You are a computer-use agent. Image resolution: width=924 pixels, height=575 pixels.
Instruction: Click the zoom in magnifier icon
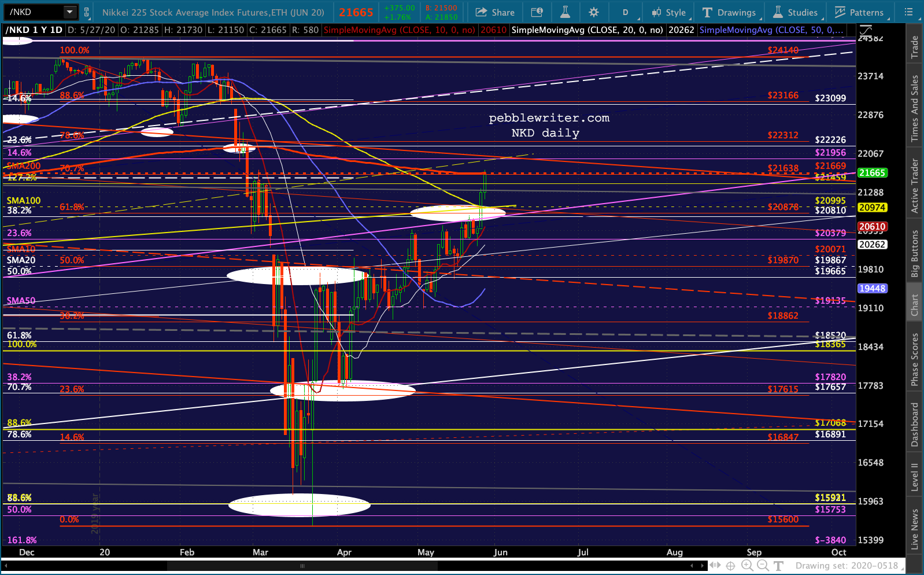747,566
